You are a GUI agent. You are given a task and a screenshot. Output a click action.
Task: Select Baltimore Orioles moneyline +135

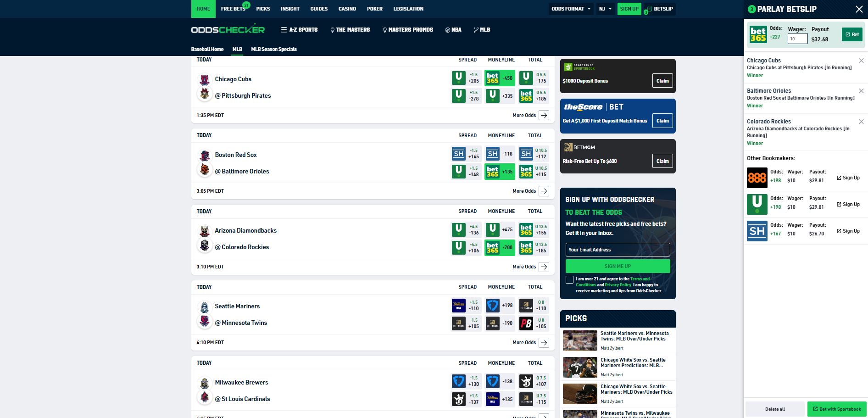pyautogui.click(x=500, y=172)
